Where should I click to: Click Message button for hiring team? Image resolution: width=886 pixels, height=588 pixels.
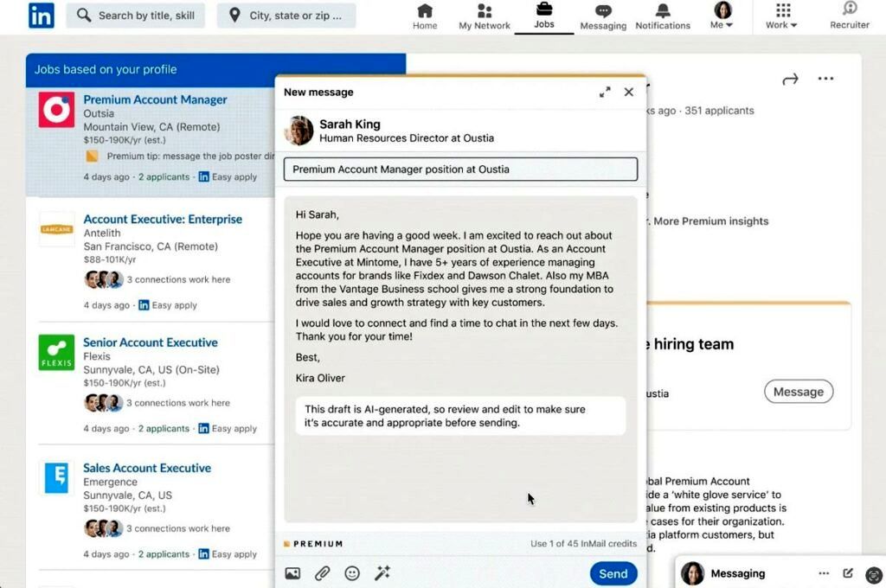[x=798, y=392]
